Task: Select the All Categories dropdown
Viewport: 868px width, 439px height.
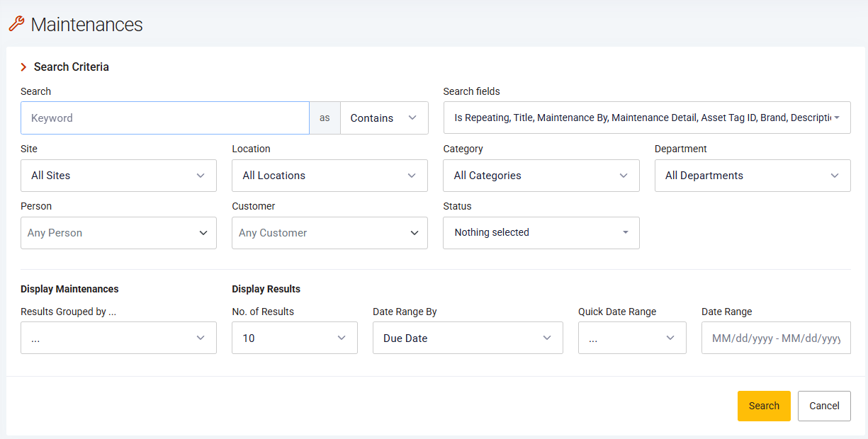Action: (541, 176)
